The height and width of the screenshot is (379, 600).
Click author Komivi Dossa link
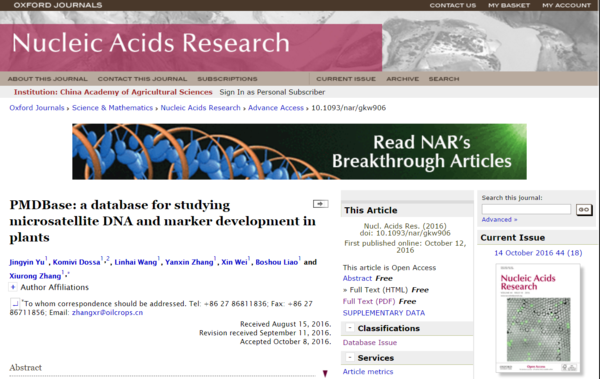point(77,262)
